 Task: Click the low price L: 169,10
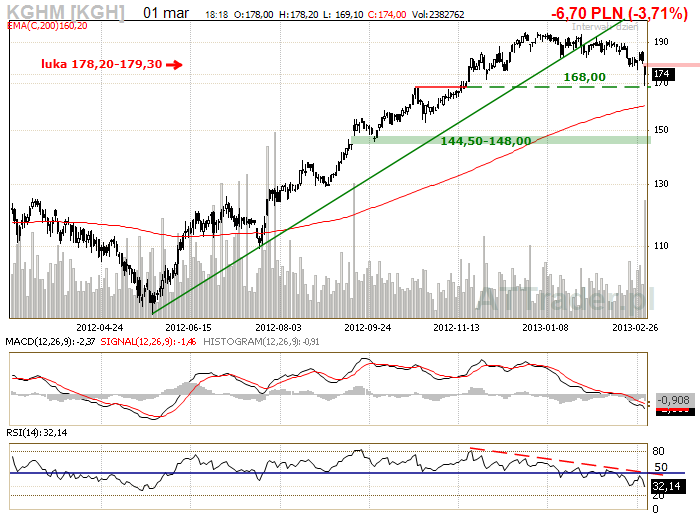343,15
